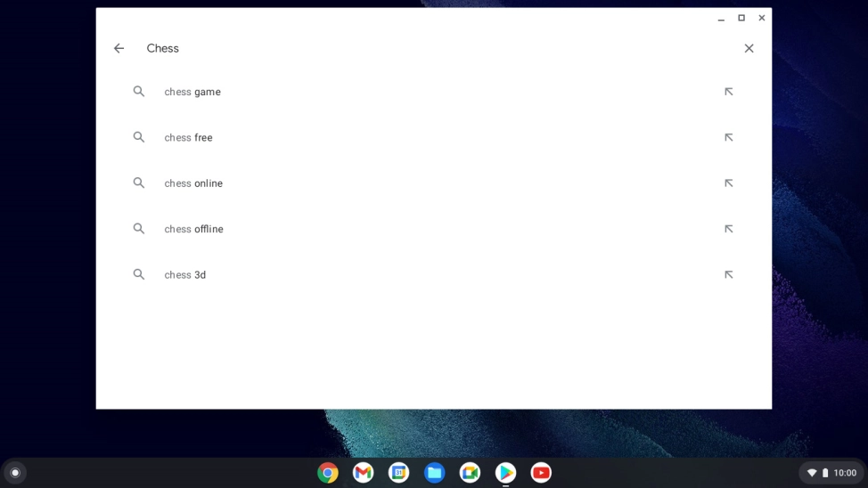Clear the Chess search text
The height and width of the screenshot is (488, 868).
pos(749,49)
